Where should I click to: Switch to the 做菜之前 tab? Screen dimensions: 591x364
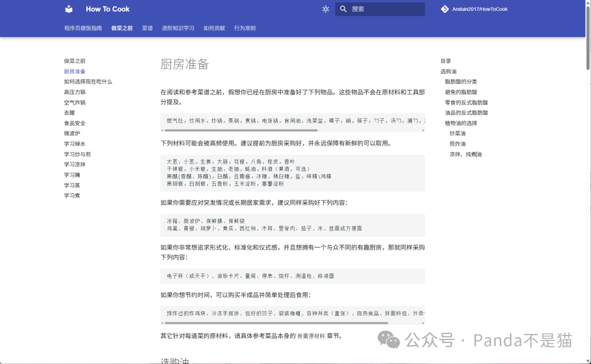coord(121,28)
